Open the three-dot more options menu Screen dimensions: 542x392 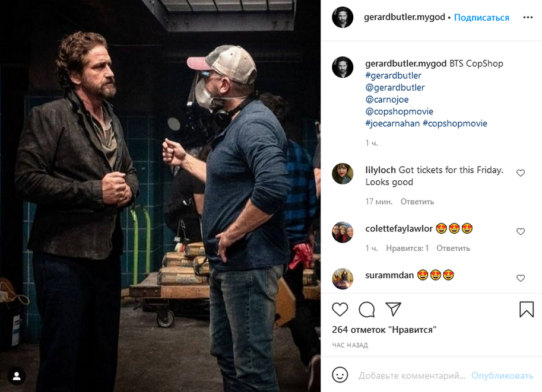pyautogui.click(x=528, y=17)
